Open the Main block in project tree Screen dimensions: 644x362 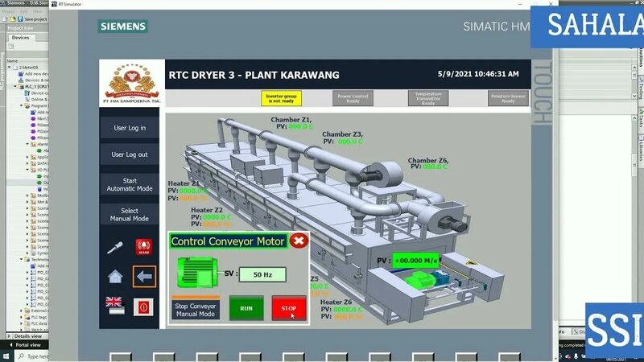39,118
